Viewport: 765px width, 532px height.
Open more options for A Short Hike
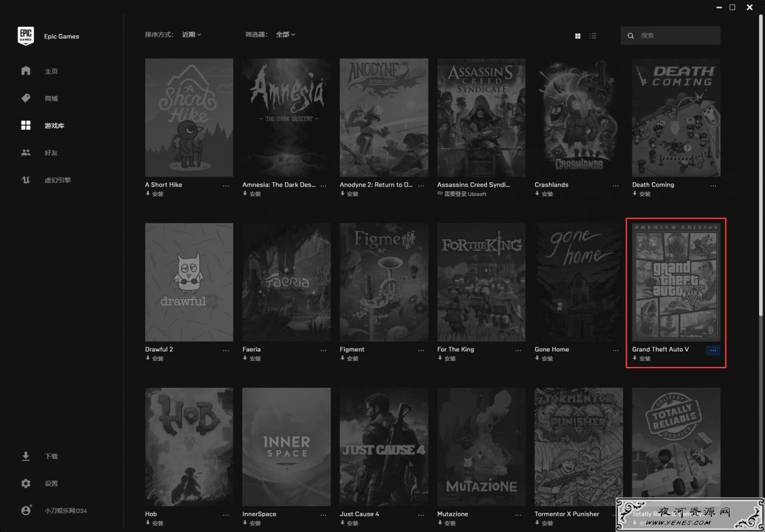226,185
